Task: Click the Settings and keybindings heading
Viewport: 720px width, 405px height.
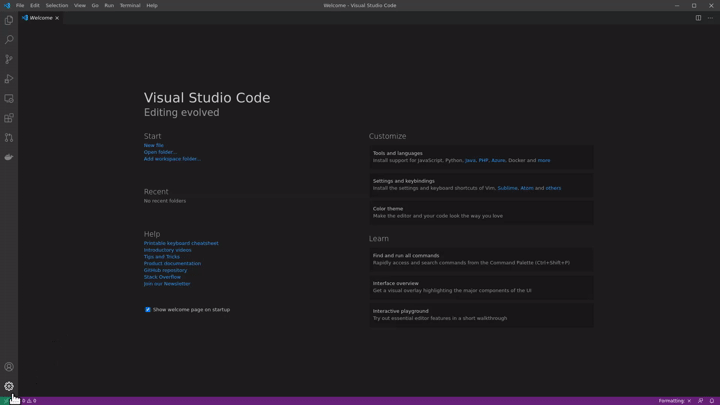Action: [404, 181]
